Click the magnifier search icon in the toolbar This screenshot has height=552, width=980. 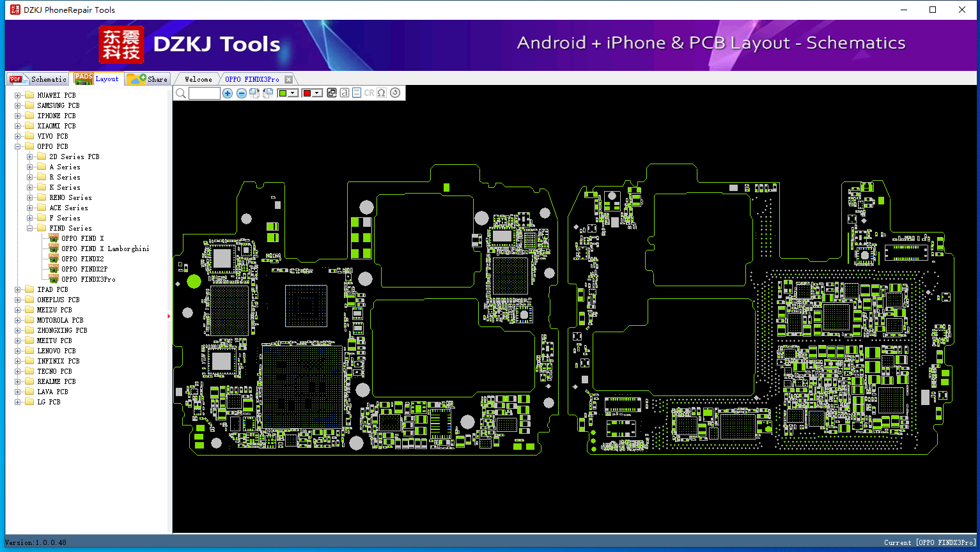point(181,93)
